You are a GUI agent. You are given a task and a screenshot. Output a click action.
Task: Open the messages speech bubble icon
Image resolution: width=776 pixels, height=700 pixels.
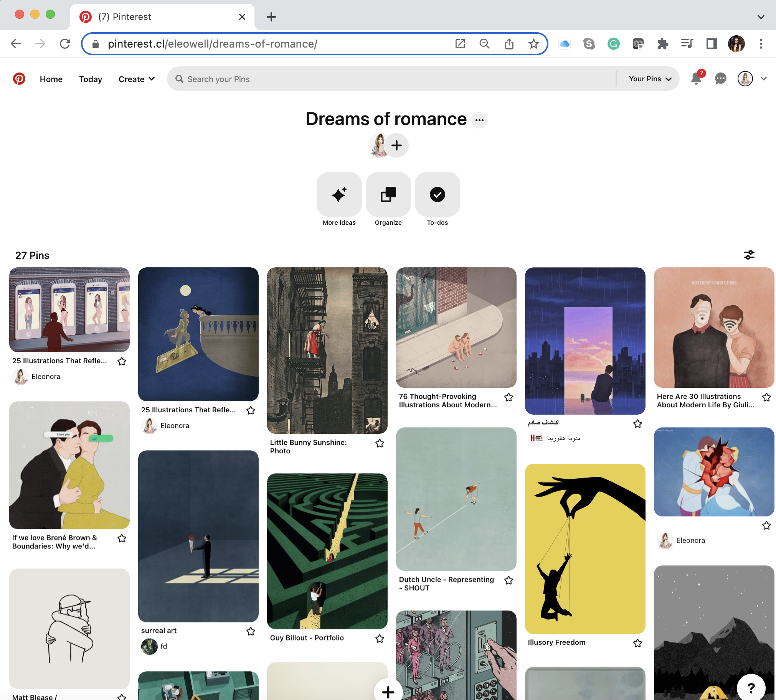(x=720, y=79)
